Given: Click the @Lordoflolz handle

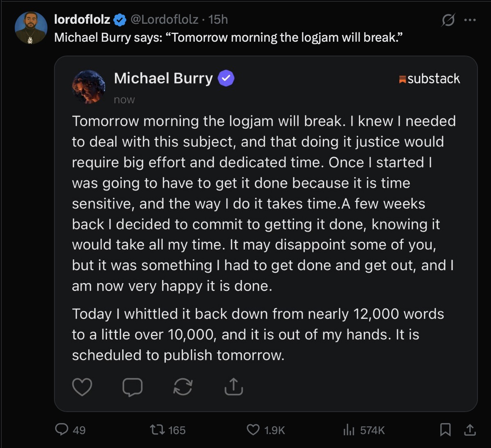Looking at the screenshot, I should click(x=164, y=19).
